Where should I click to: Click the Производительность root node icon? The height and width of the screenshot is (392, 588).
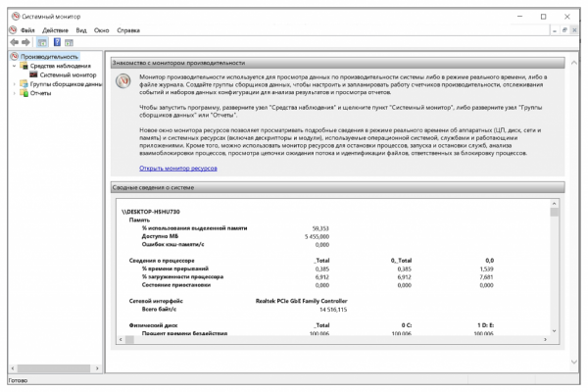coord(15,56)
